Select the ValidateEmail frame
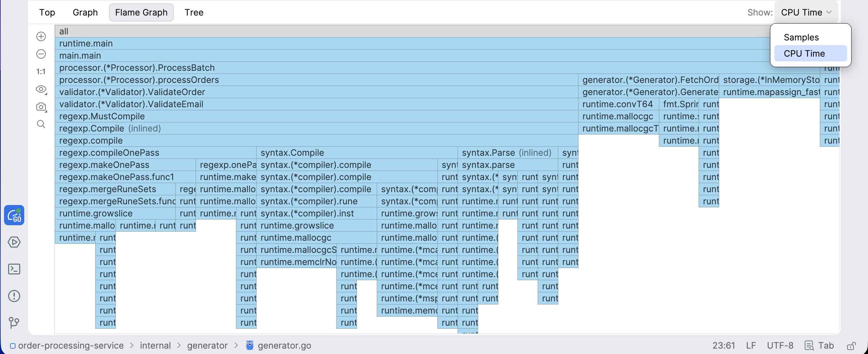Screen dimensions: 868x354 (317, 104)
